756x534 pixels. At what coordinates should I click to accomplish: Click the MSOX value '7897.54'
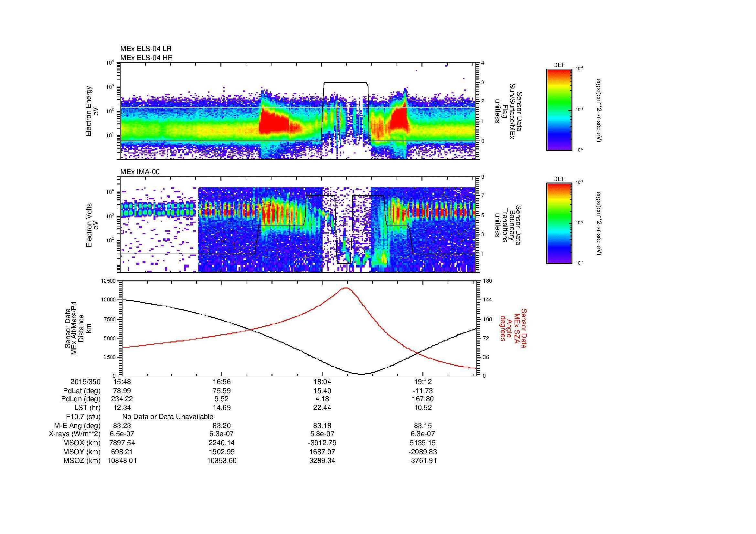pos(122,443)
